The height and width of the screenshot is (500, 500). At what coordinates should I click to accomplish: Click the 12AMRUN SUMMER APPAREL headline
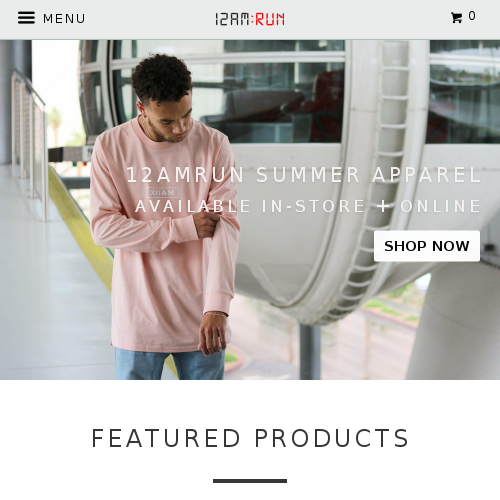pos(304,175)
